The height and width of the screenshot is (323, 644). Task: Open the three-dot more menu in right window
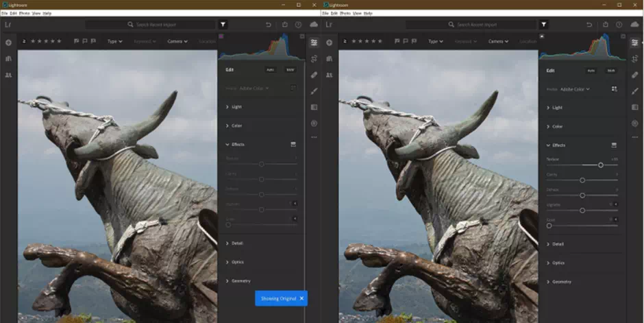coord(635,137)
